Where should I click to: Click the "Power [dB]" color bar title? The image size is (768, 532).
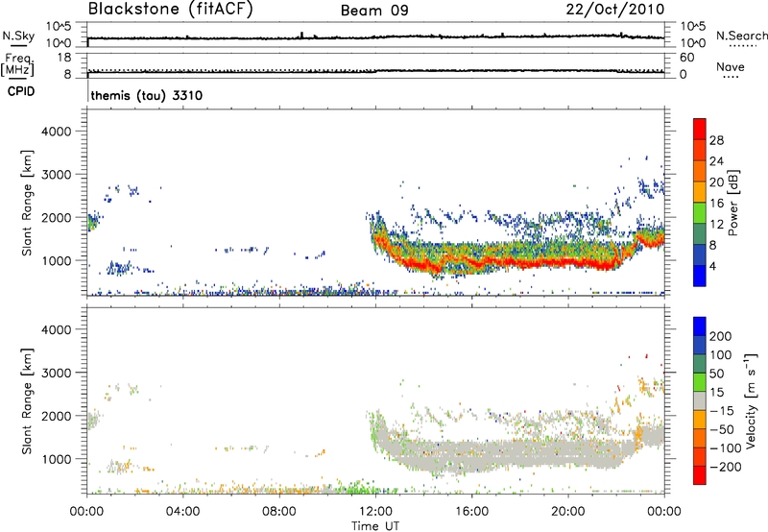click(732, 203)
